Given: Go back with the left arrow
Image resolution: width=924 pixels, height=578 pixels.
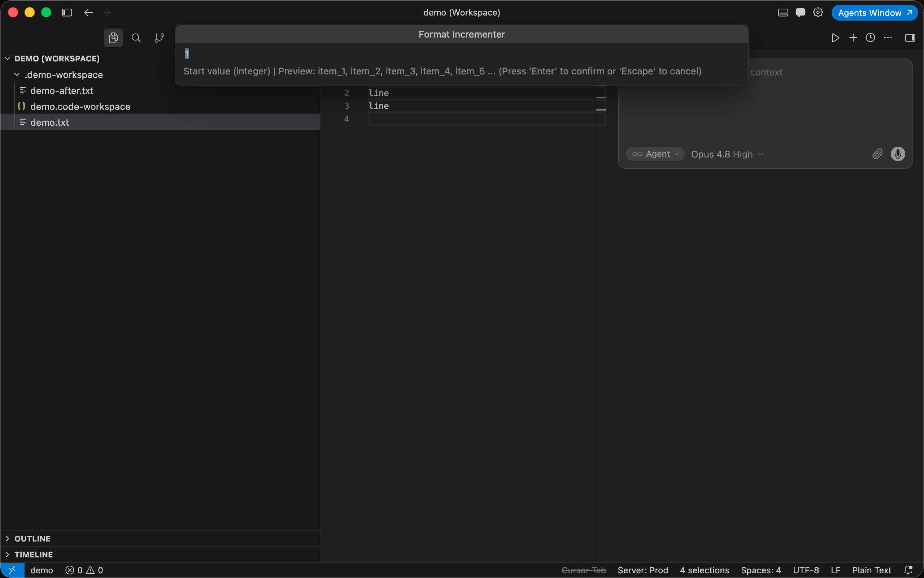Looking at the screenshot, I should [x=88, y=13].
